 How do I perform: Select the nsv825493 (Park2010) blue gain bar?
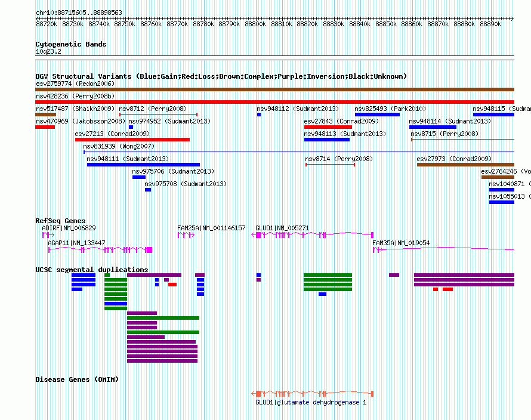click(377, 115)
